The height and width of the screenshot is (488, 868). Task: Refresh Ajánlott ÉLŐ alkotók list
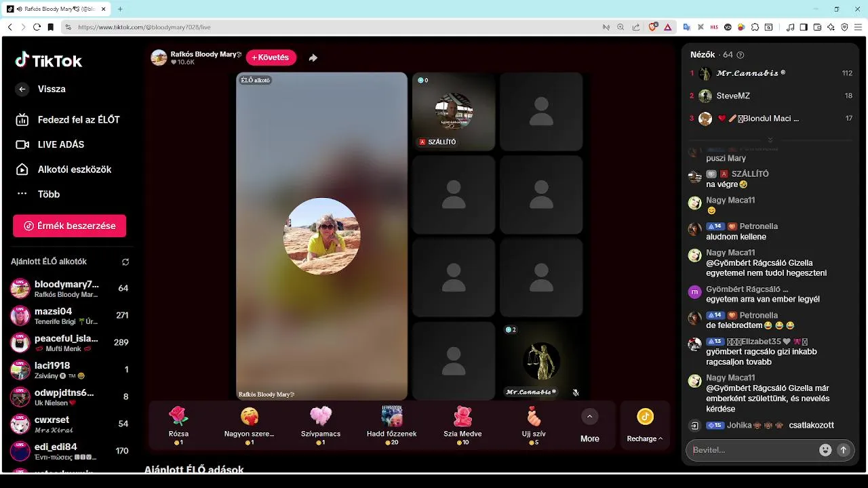(125, 262)
